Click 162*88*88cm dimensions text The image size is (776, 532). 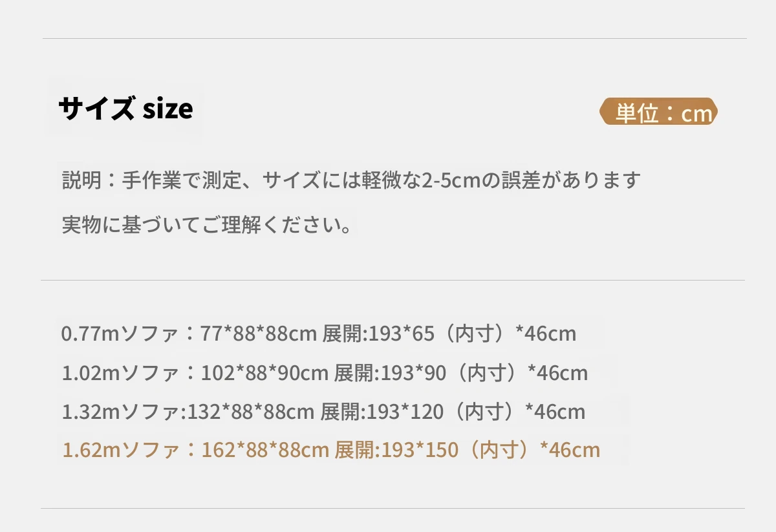(265, 450)
